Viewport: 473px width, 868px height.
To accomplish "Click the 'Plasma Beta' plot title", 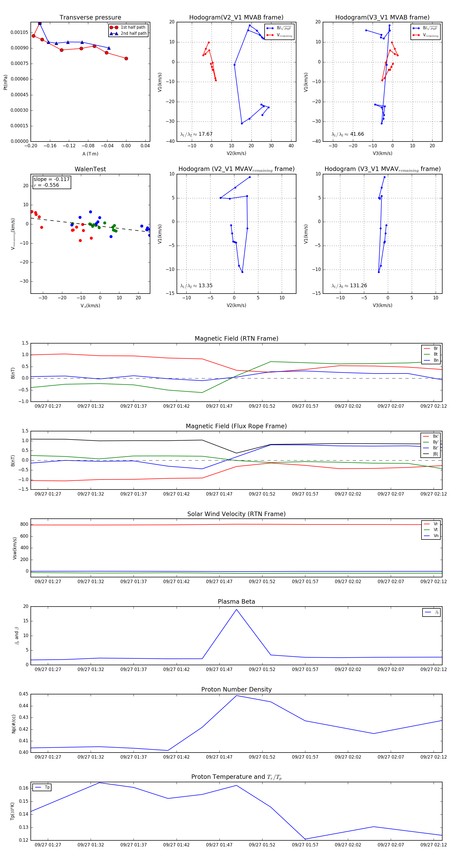I will click(236, 602).
